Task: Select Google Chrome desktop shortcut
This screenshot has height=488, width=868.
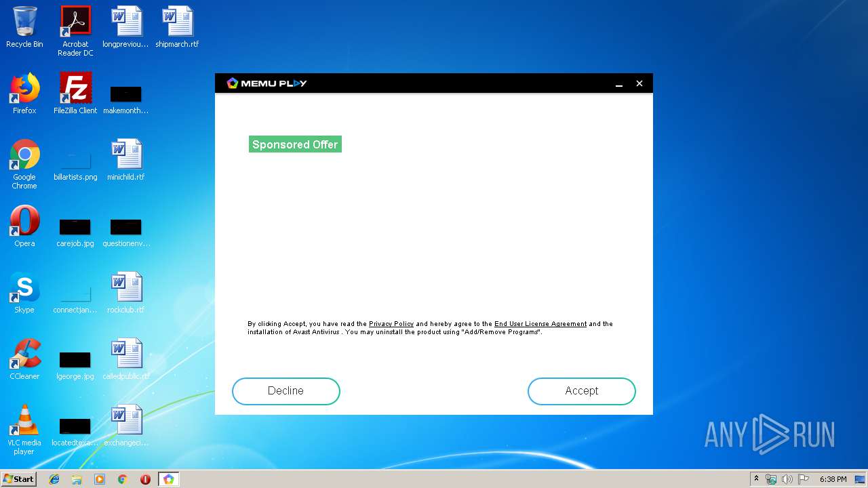Action: [x=24, y=164]
